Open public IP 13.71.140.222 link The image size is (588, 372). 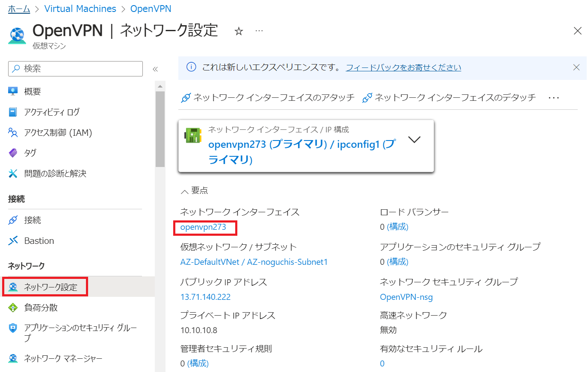pyautogui.click(x=205, y=297)
